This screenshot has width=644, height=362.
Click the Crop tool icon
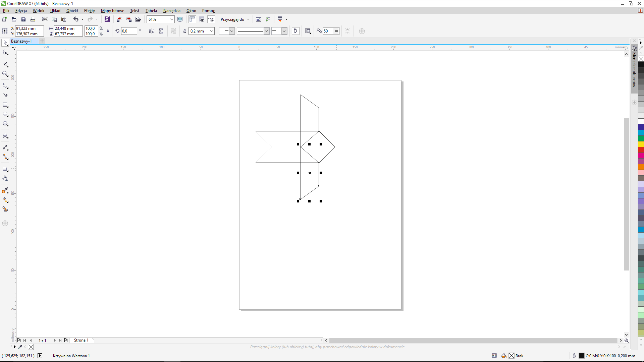tap(5, 64)
